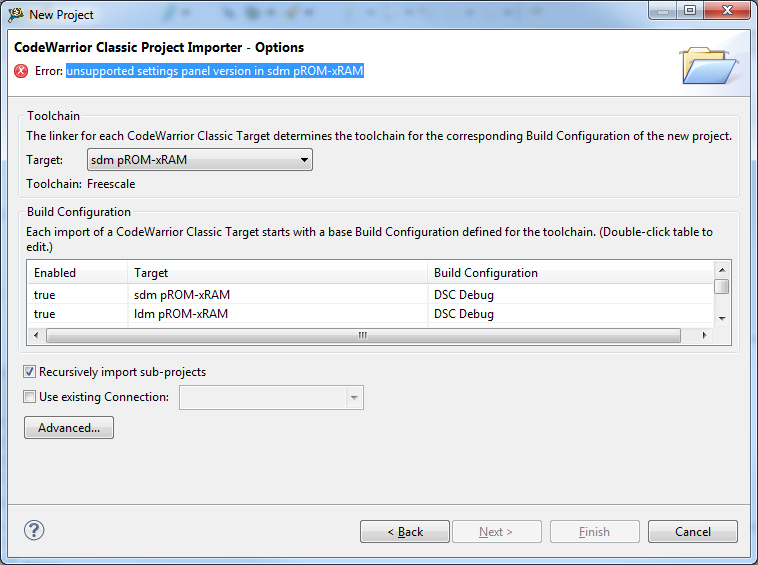758x565 pixels.
Task: Click the folder icon in the banner
Action: pos(708,63)
